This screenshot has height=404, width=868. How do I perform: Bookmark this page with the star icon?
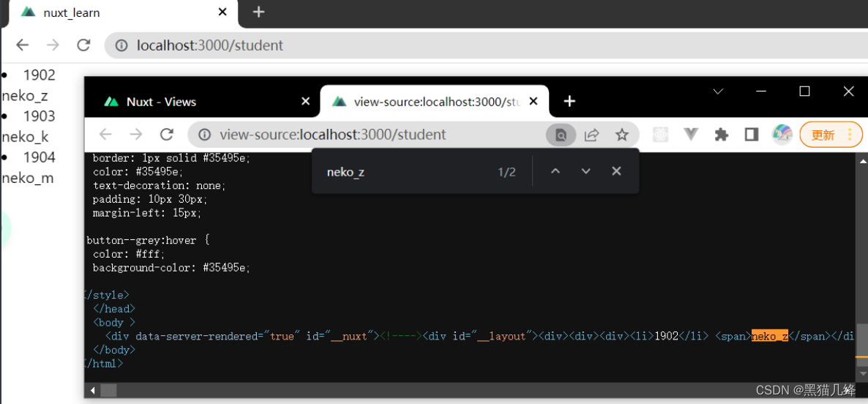(x=622, y=135)
